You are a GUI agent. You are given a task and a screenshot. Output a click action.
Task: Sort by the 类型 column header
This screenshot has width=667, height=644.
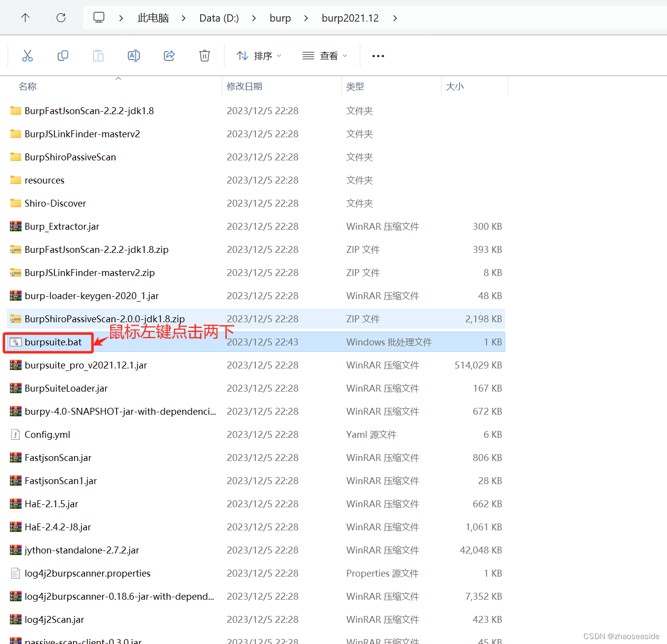click(355, 87)
